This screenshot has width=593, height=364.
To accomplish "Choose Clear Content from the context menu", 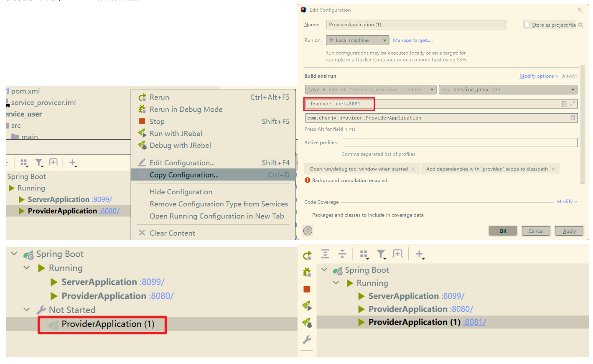I will tap(214, 233).
